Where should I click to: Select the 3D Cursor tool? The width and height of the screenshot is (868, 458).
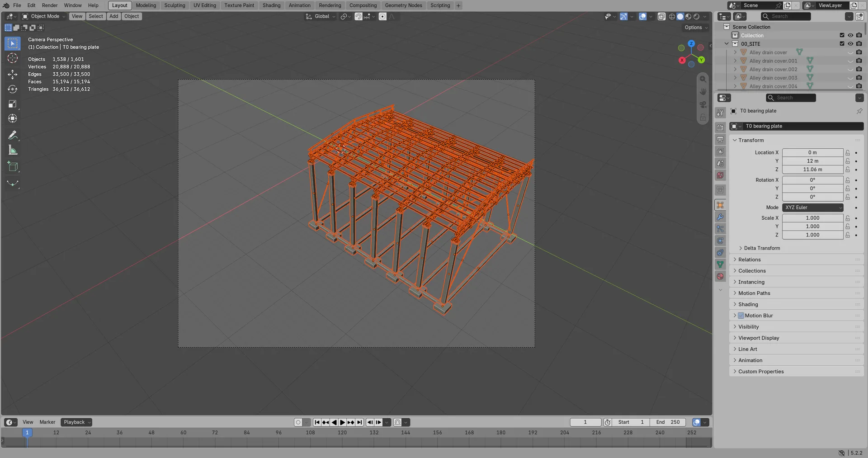click(x=13, y=58)
